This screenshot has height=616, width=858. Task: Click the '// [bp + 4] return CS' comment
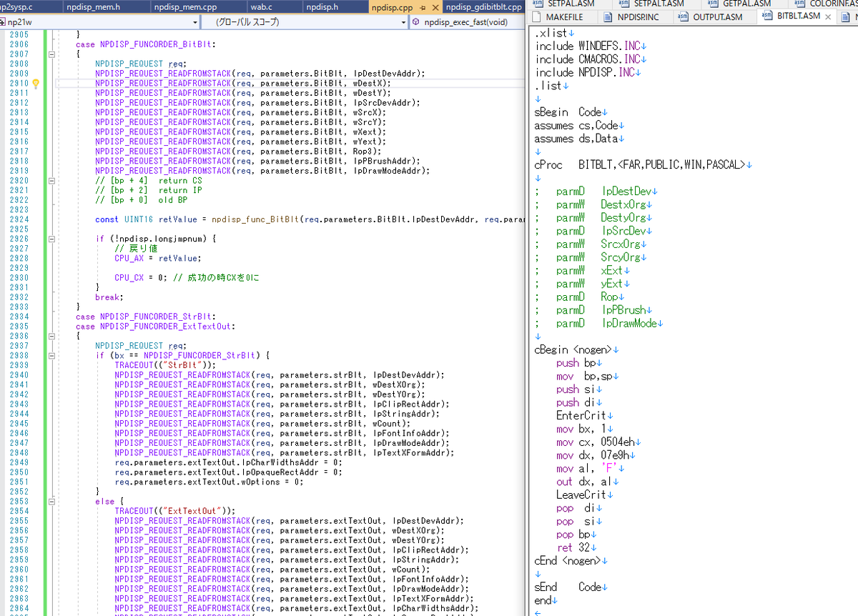pos(148,180)
